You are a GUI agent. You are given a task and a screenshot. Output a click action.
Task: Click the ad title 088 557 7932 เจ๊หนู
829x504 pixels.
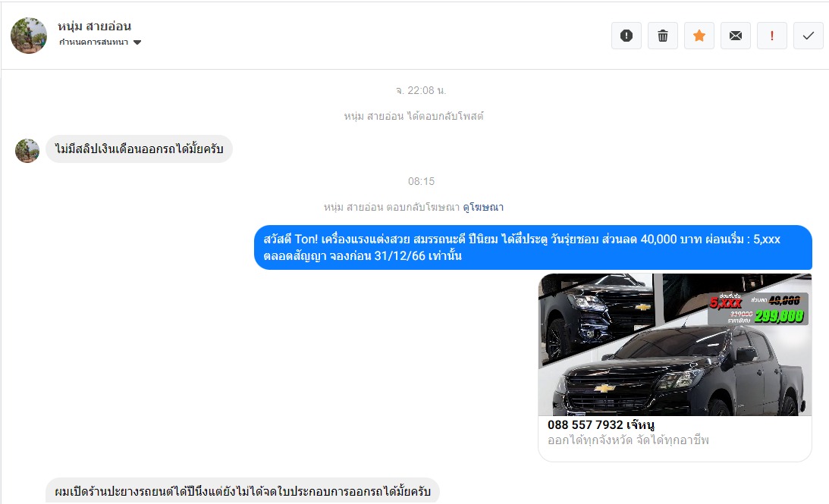coord(601,424)
